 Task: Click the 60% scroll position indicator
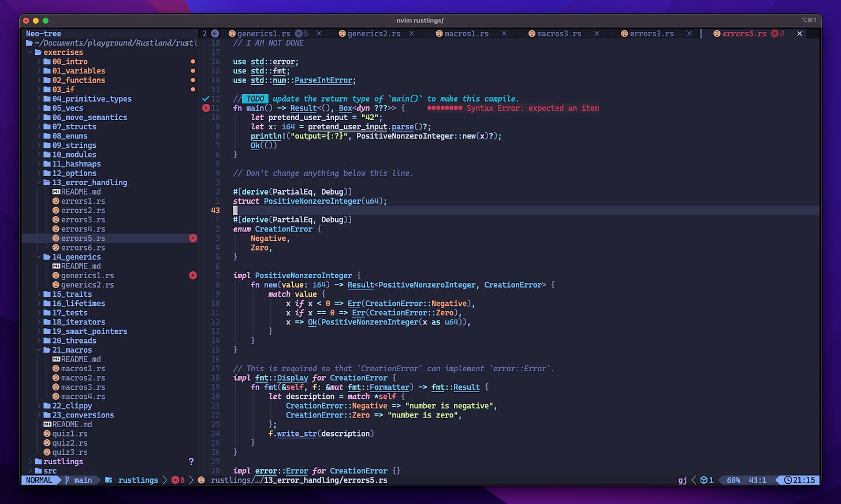(734, 480)
